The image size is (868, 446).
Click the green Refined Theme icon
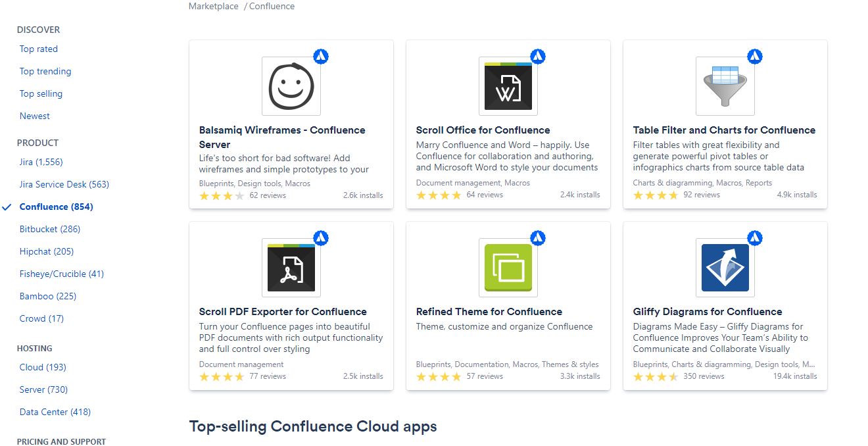click(x=508, y=268)
